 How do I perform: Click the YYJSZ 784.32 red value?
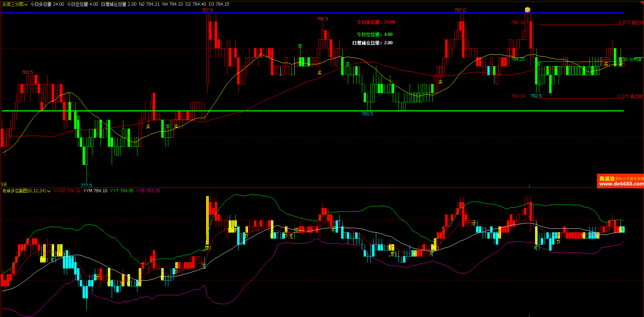pos(67,191)
